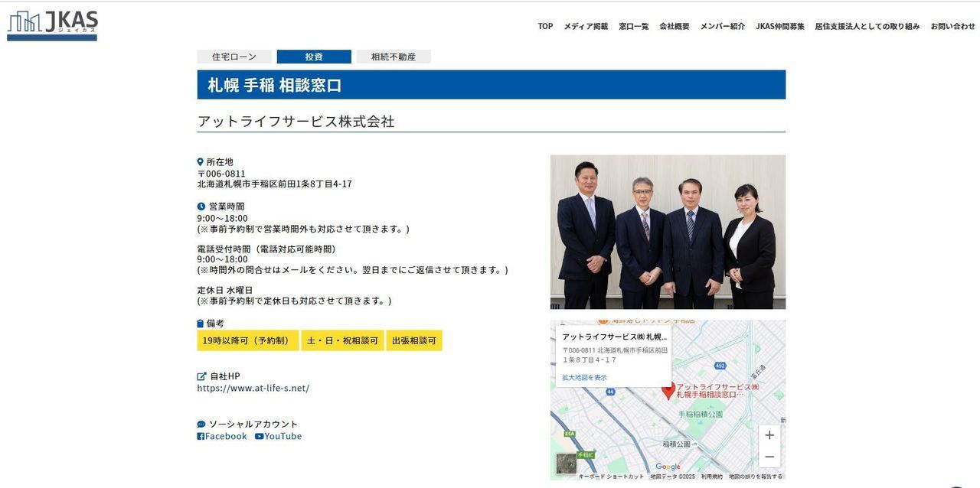Open map 利用規約 link
Image resolution: width=980 pixels, height=488 pixels.
point(711,477)
